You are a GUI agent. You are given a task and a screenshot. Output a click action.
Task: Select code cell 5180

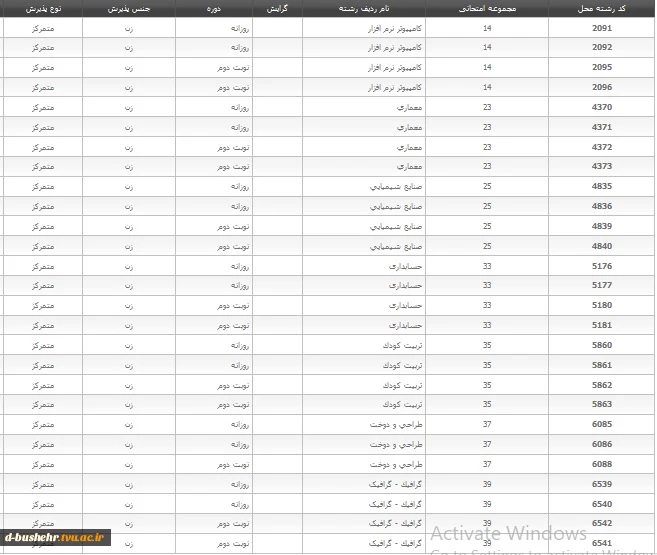point(602,305)
